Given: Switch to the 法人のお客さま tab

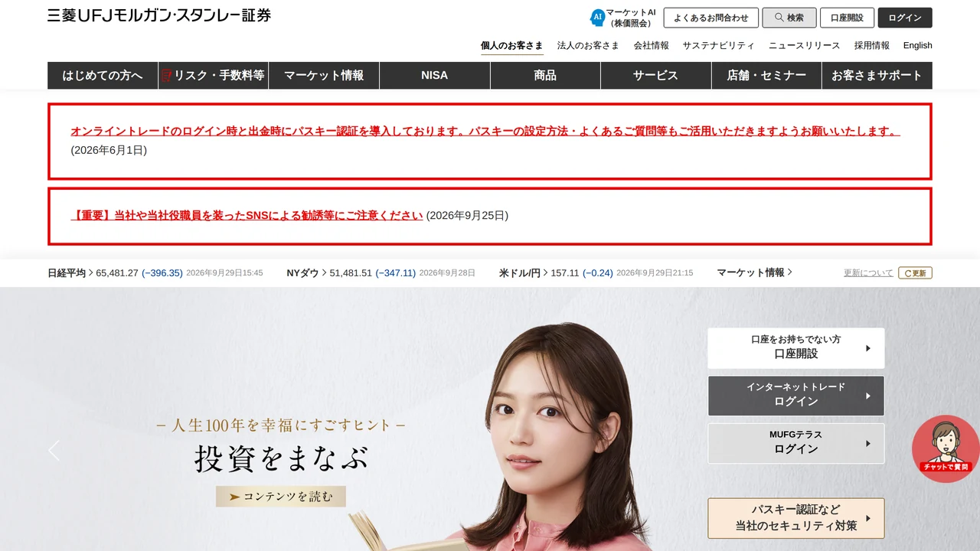Looking at the screenshot, I should pyautogui.click(x=588, y=46).
